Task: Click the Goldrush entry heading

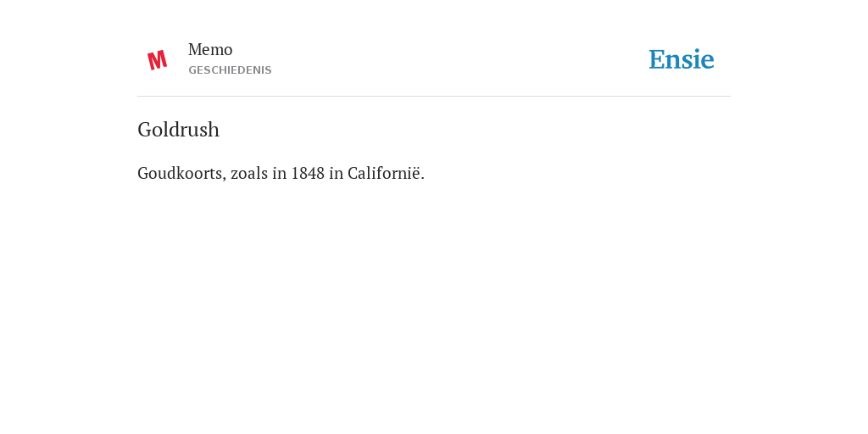Action: (x=178, y=130)
